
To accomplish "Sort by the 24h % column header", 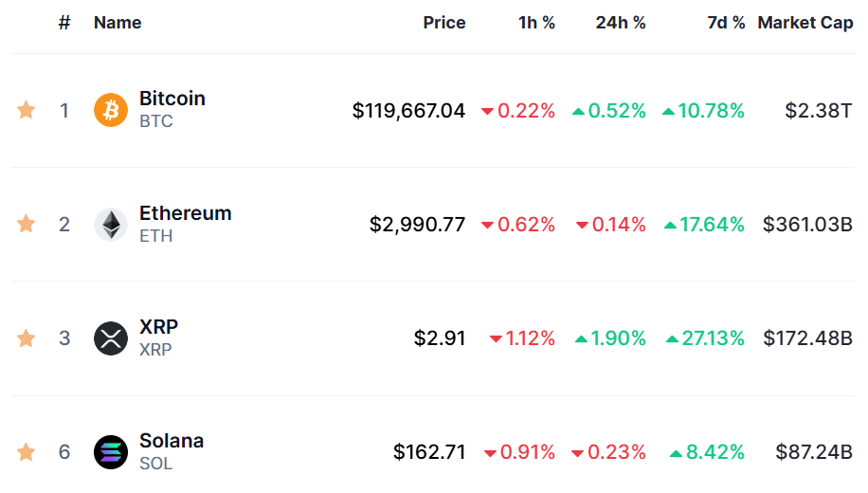I will click(621, 23).
